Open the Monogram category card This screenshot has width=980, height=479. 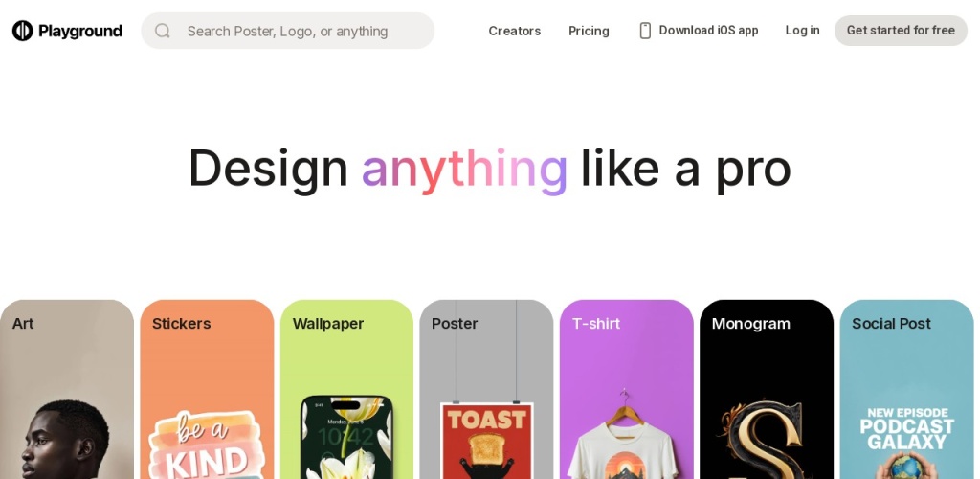point(767,389)
